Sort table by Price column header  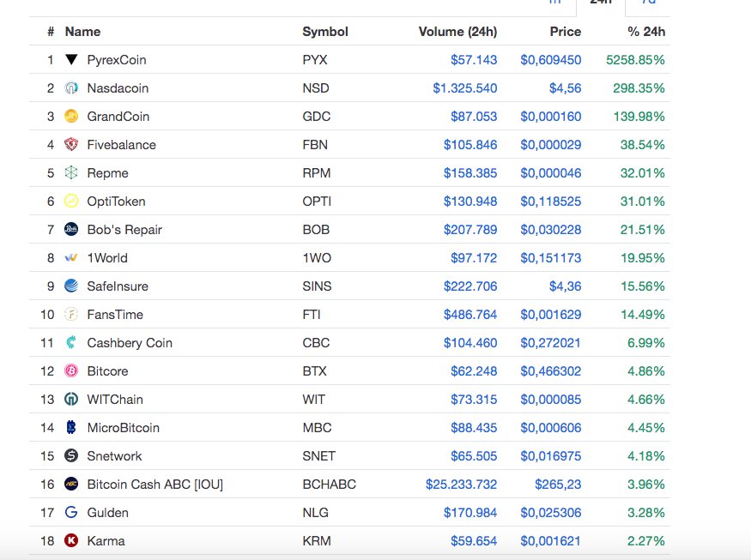point(566,32)
